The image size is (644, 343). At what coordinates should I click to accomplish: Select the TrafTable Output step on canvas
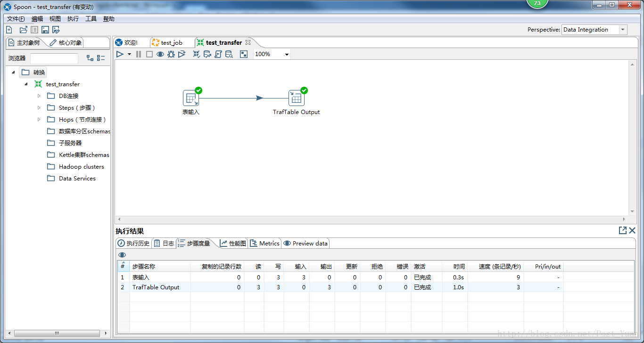click(297, 98)
